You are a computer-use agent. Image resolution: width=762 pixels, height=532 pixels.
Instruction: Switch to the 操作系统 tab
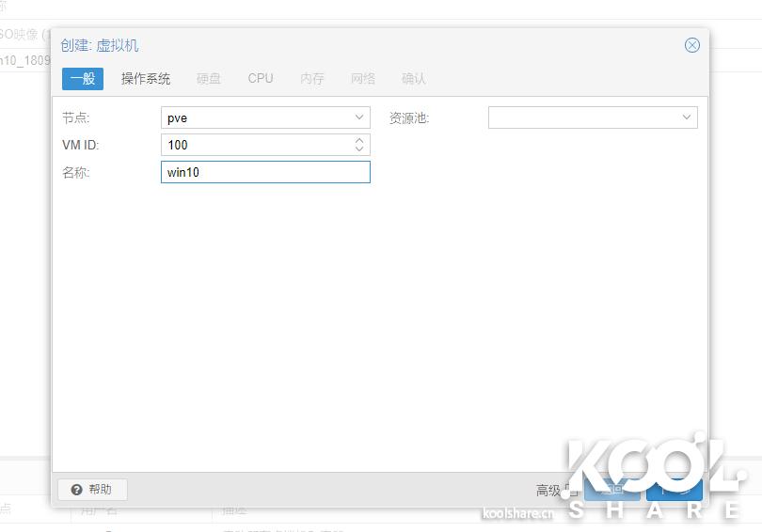pos(145,79)
